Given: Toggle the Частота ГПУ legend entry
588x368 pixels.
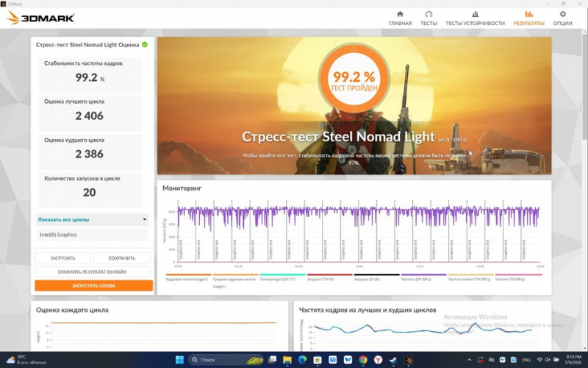Looking at the screenshot, I should [x=518, y=277].
